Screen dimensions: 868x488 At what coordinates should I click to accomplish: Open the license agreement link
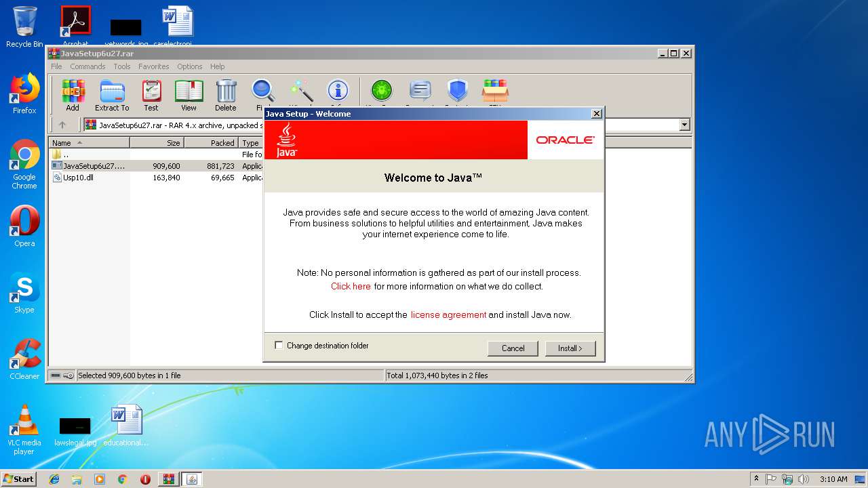click(448, 314)
